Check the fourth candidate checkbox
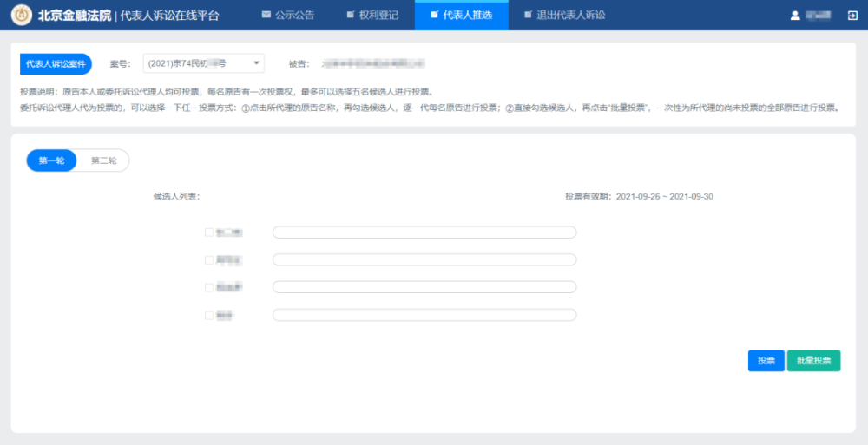The height and width of the screenshot is (445, 868). pos(209,315)
